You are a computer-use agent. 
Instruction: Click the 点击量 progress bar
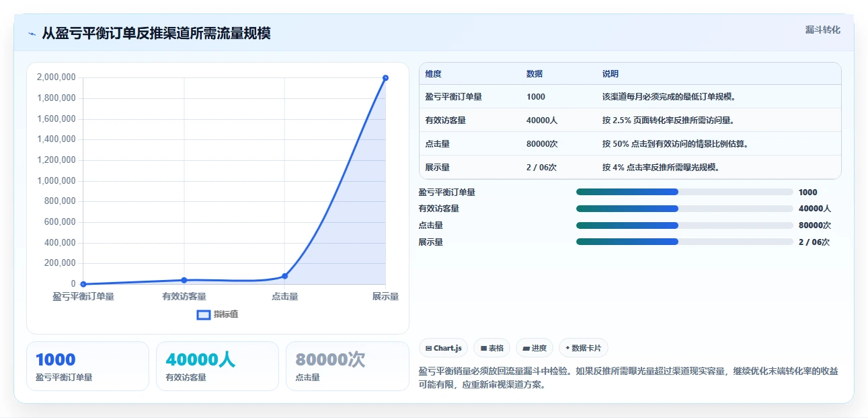pyautogui.click(x=684, y=225)
